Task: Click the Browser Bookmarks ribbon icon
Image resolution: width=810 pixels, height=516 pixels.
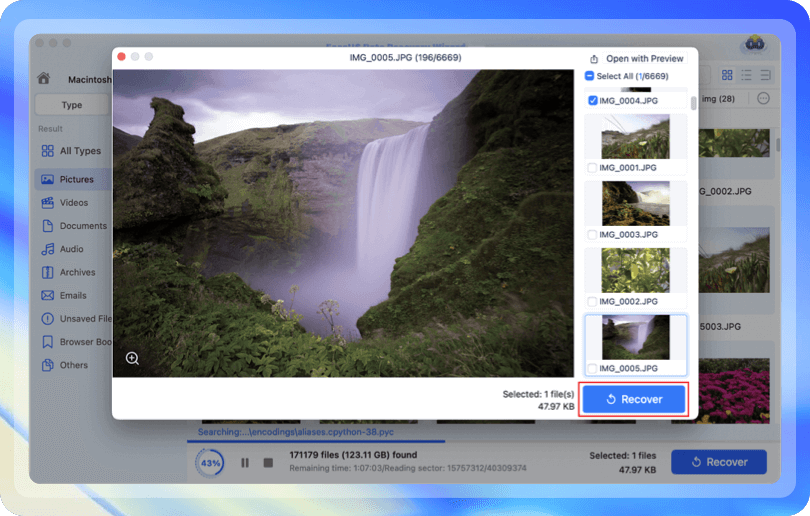Action: pyautogui.click(x=48, y=342)
